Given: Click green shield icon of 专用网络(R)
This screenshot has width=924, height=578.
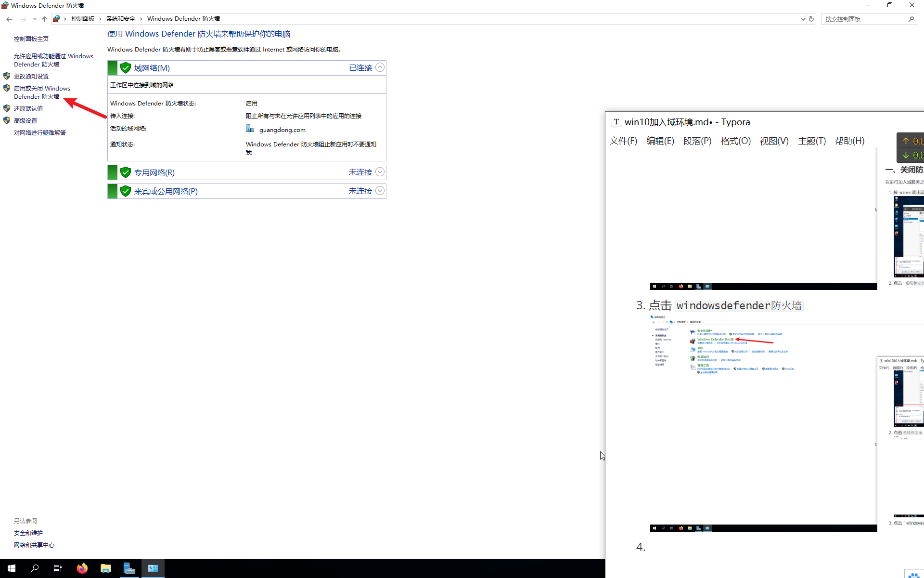Looking at the screenshot, I should pos(126,172).
